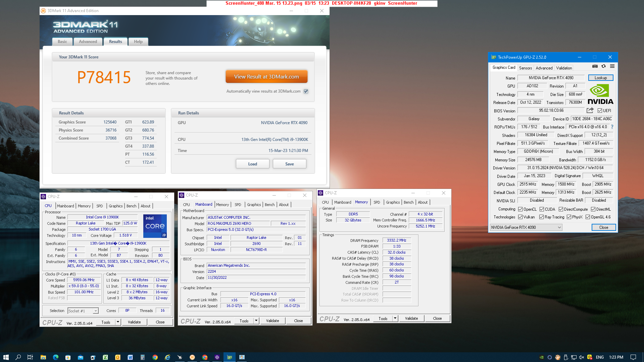
Task: Switch to GPU-Z taskbar icon
Action: [230, 357]
